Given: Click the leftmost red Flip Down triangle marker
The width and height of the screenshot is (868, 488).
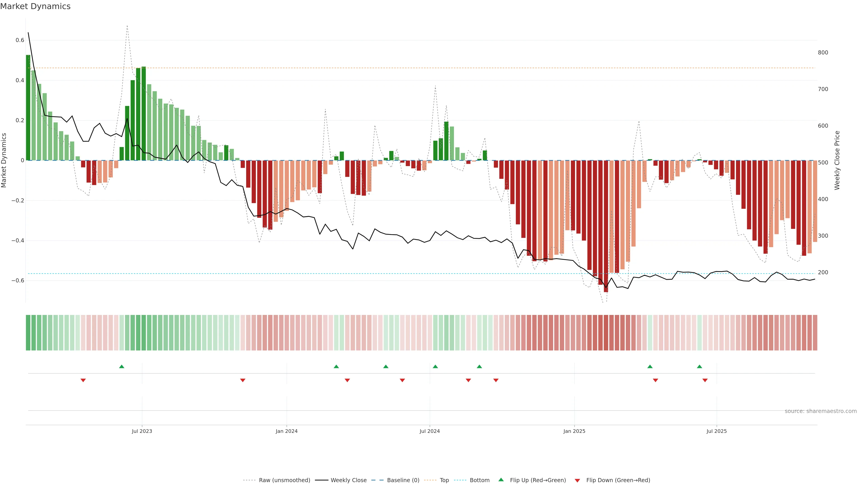Looking at the screenshot, I should pos(83,380).
